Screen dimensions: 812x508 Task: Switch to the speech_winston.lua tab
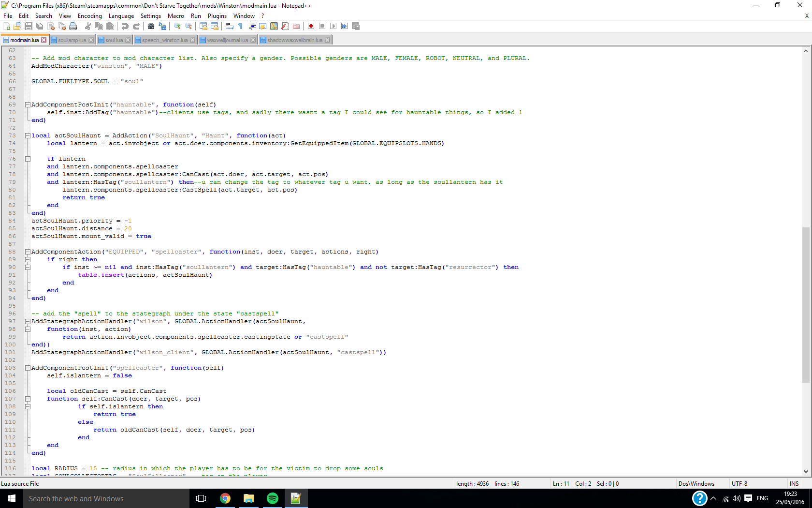click(164, 40)
